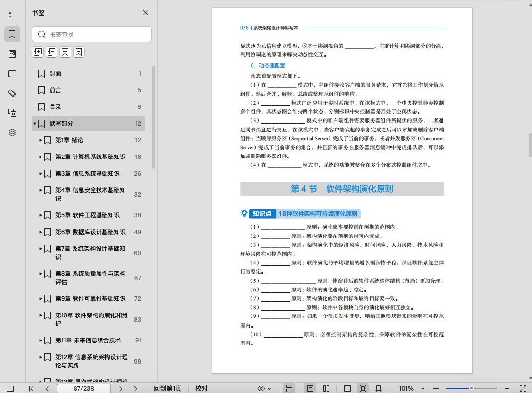The image size is (532, 393).
Task: Toggle actual size view icon
Action: [348, 388]
